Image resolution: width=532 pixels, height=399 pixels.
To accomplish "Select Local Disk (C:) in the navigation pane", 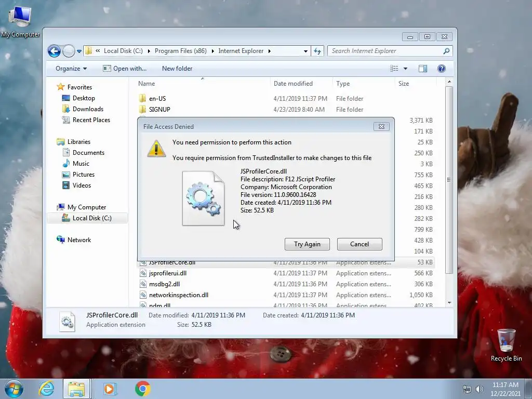I will [x=87, y=218].
